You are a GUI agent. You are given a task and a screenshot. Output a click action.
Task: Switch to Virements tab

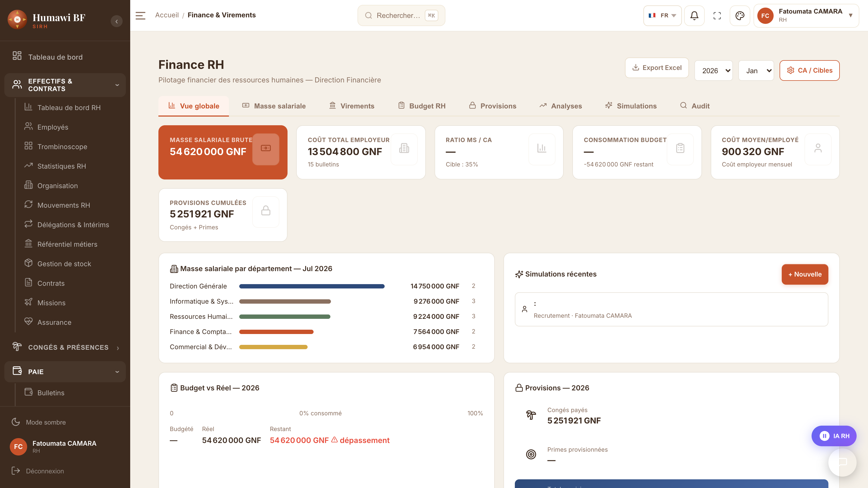tap(352, 106)
